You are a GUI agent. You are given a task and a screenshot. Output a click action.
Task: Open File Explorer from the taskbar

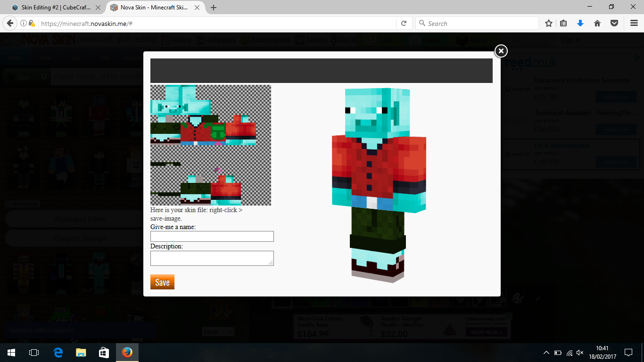(x=81, y=353)
